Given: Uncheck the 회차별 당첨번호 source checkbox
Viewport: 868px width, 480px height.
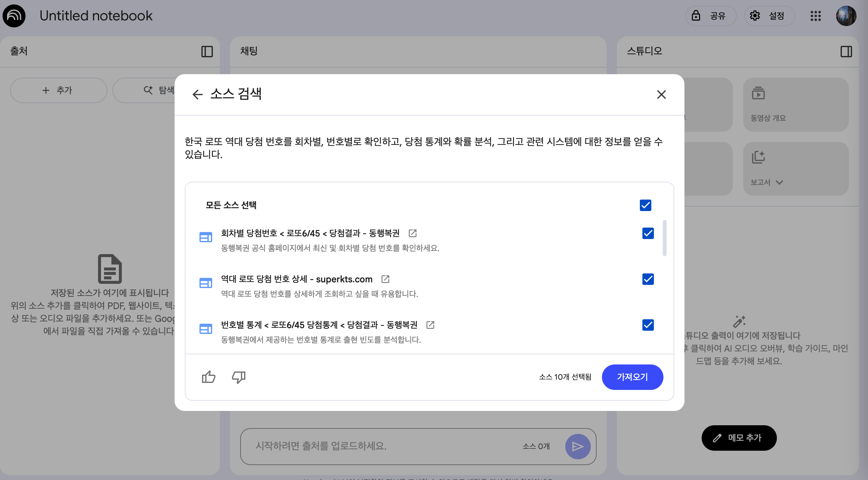Looking at the screenshot, I should click(647, 233).
